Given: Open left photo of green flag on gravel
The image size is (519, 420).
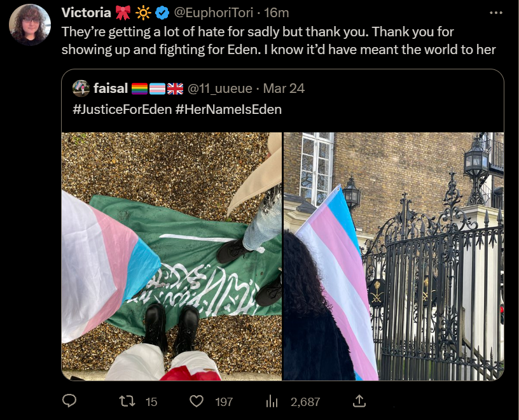Looking at the screenshot, I should (172, 256).
